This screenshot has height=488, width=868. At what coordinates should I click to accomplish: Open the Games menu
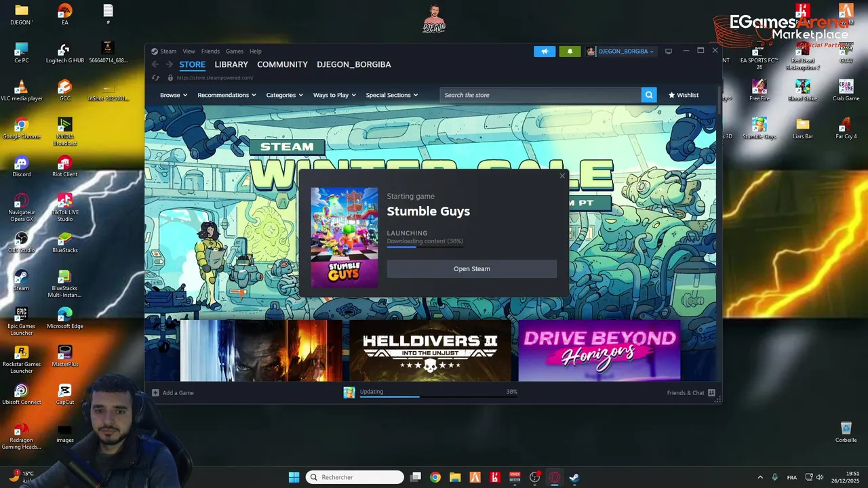click(x=235, y=52)
